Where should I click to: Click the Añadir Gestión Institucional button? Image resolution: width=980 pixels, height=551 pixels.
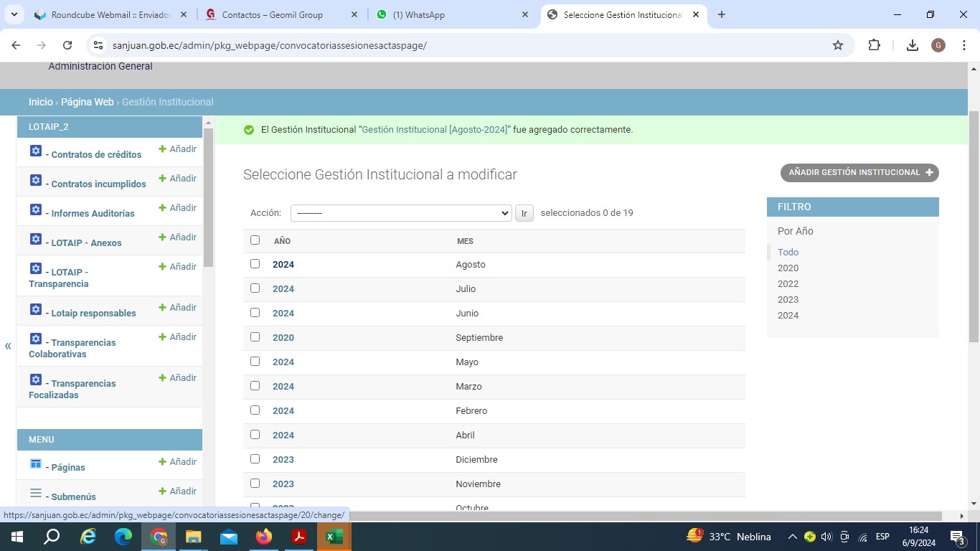pyautogui.click(x=859, y=173)
